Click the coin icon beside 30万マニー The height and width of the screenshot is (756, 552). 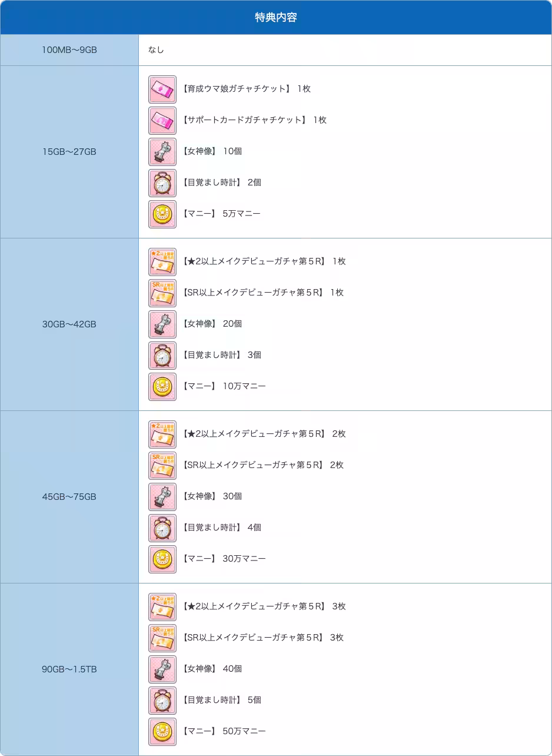point(162,559)
